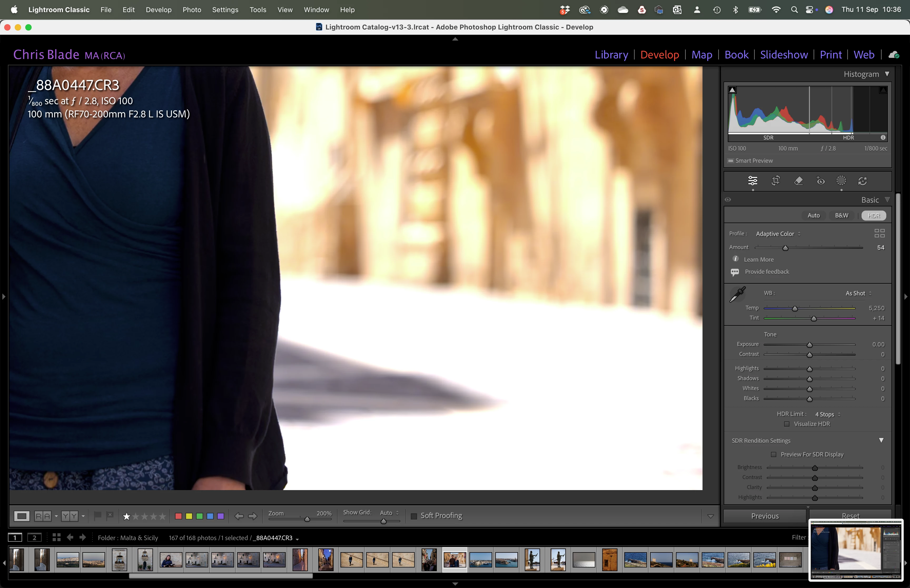Open the Masking tool icon
This screenshot has width=910, height=588.
point(841,181)
